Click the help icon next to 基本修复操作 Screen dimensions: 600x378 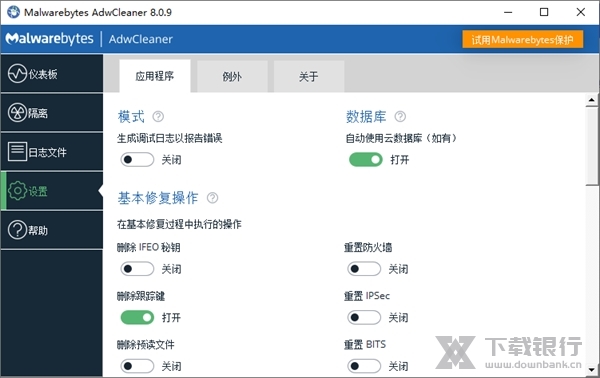point(212,198)
